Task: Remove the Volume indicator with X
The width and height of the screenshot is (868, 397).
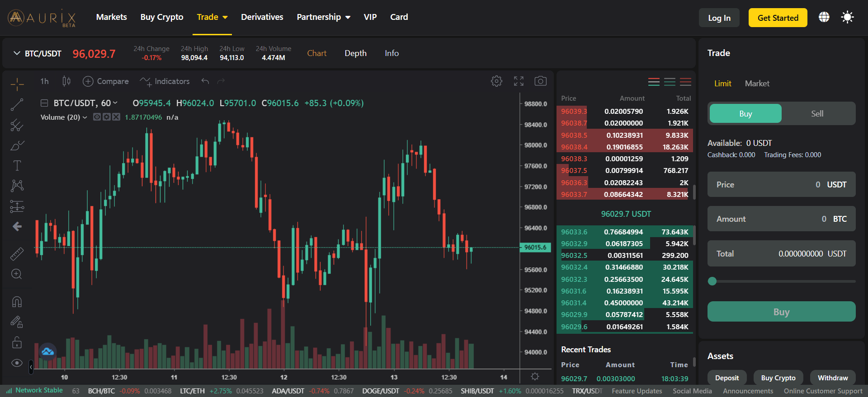Action: [116, 117]
